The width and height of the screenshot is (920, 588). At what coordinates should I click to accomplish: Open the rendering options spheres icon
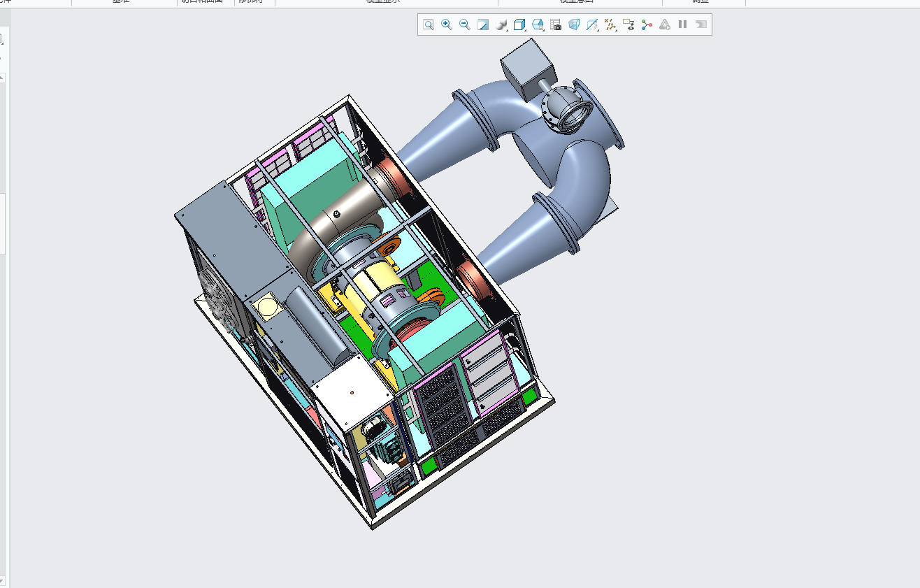tap(502, 25)
